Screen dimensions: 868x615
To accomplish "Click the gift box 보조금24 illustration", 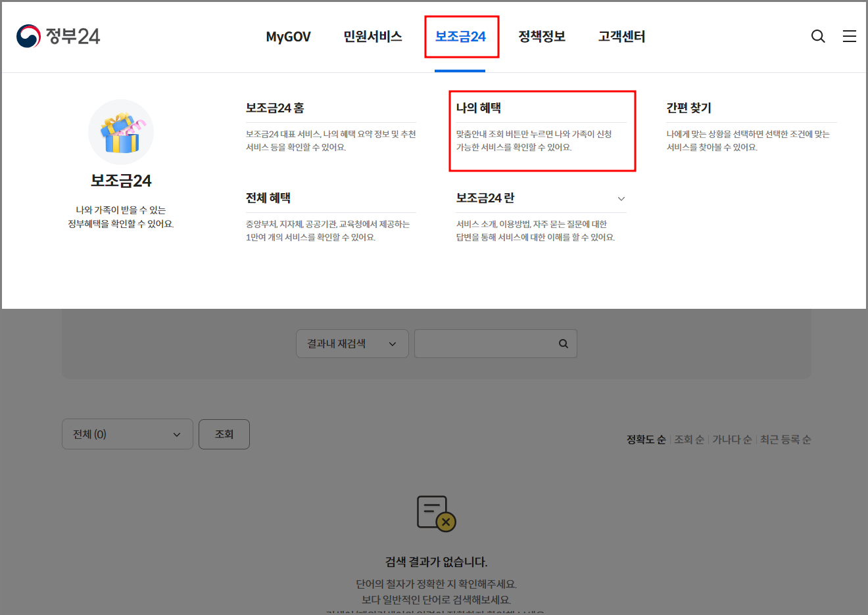I will (121, 132).
